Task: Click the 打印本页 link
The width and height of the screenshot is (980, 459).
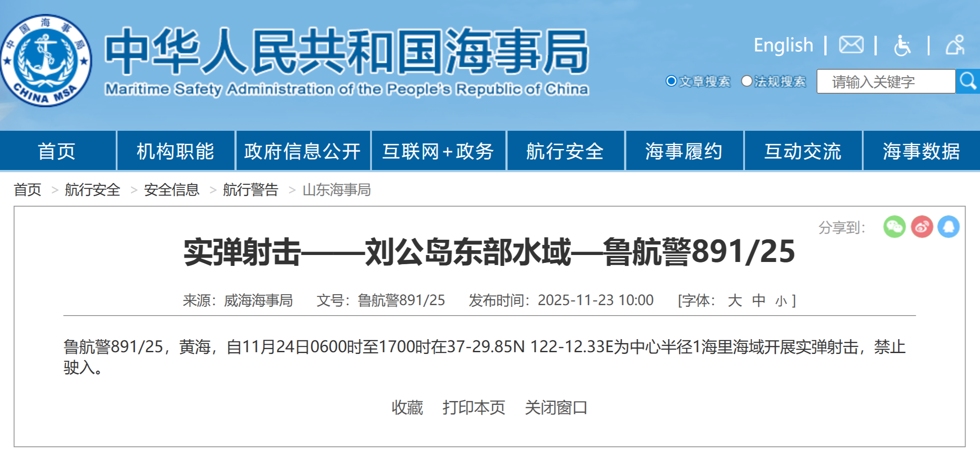Action: pos(474,408)
